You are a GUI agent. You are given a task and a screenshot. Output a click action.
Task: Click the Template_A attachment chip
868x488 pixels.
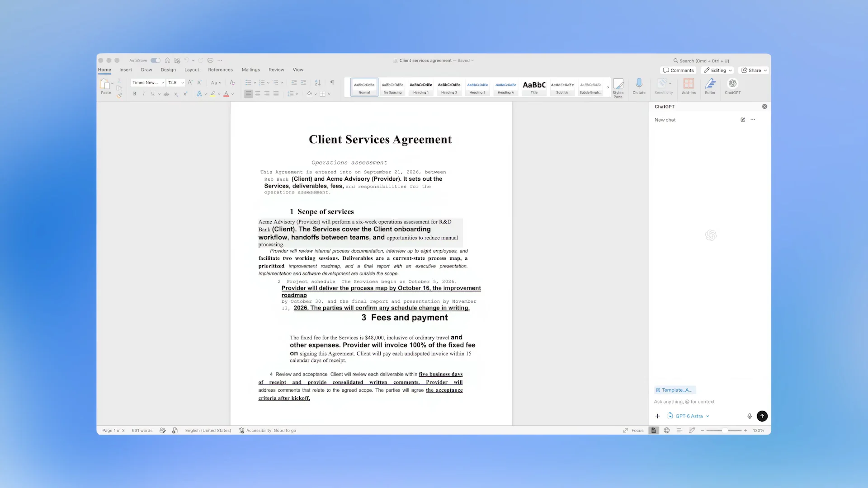tap(675, 390)
